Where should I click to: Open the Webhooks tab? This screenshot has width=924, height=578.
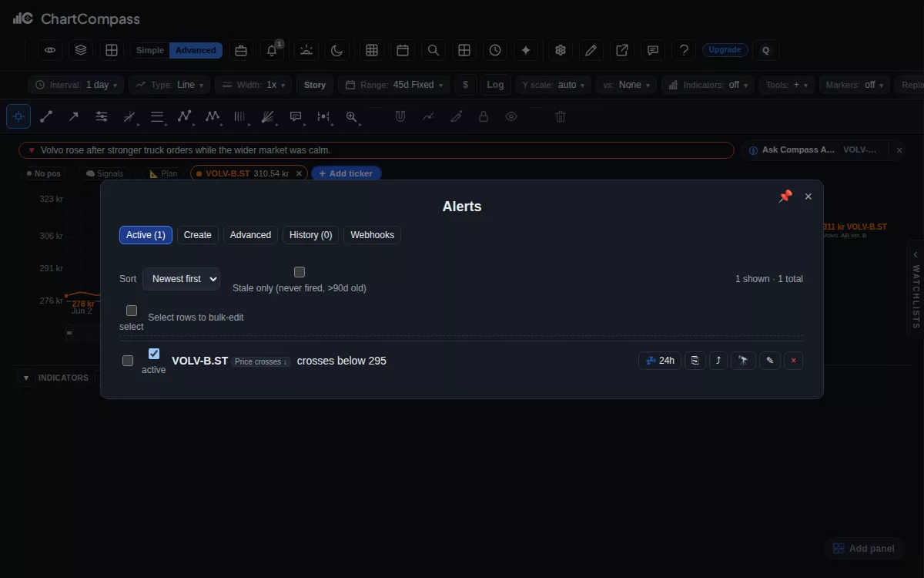click(372, 235)
